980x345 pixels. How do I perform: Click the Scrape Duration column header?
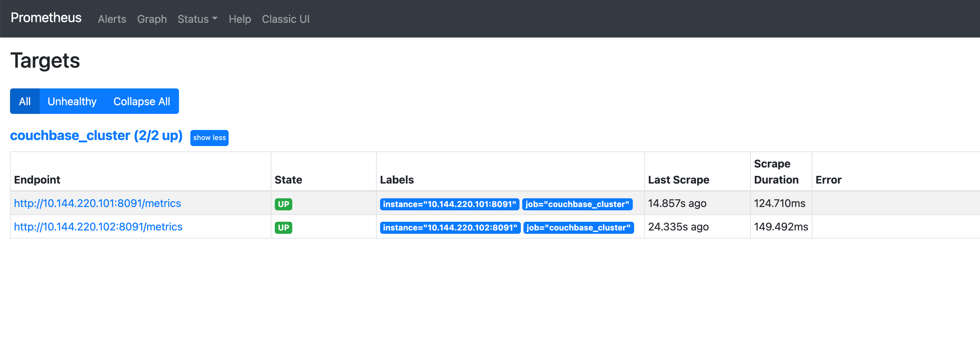776,171
